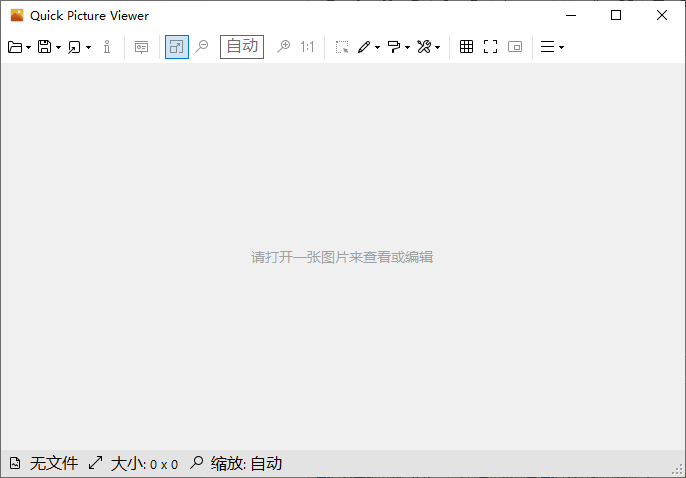686x478 pixels.
Task: Click the slideshow presentation icon
Action: [x=141, y=47]
